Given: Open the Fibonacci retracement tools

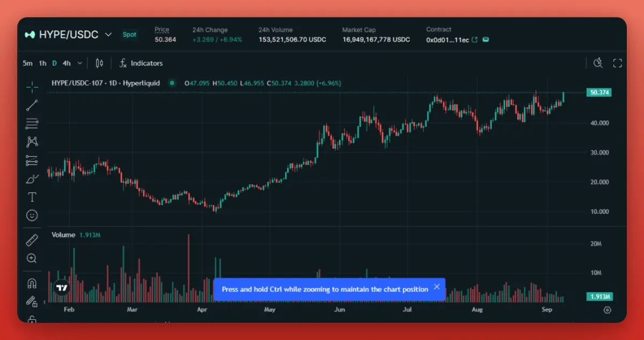Looking at the screenshot, I should coord(32,124).
